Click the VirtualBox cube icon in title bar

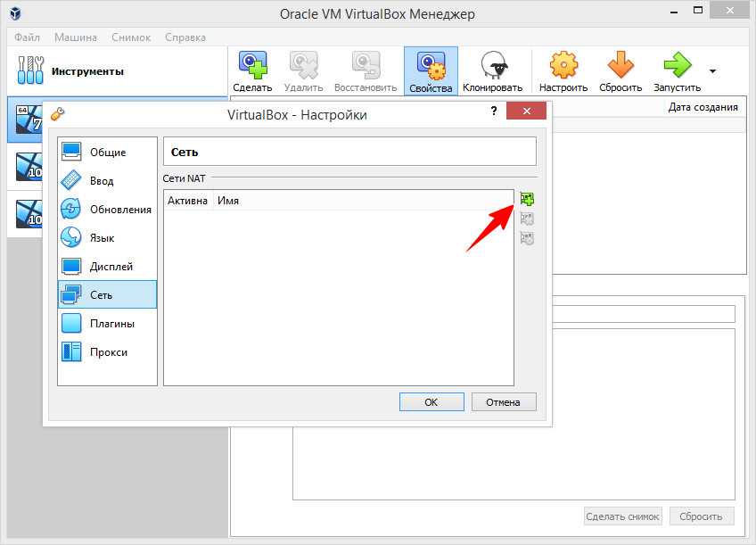[15, 13]
